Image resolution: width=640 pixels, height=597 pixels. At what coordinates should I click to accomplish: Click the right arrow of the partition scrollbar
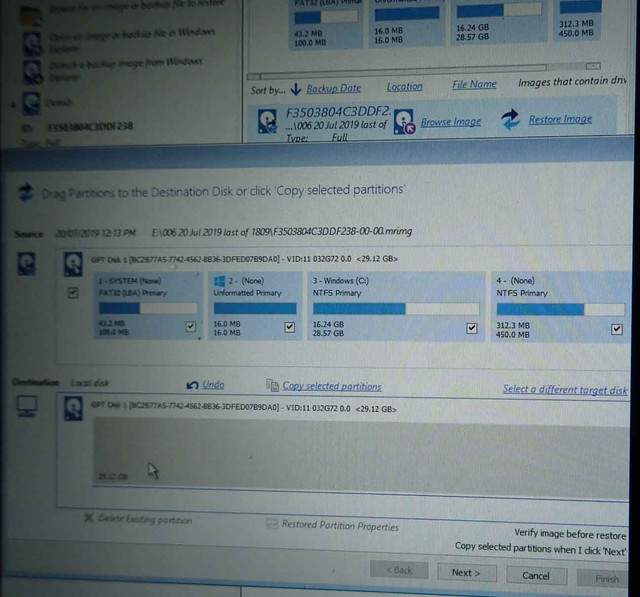(593, 66)
